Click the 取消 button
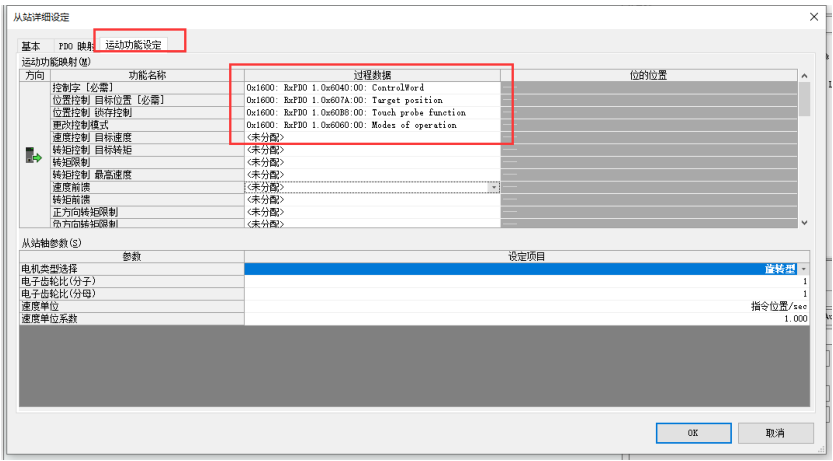This screenshot has height=461, width=833. pyautogui.click(x=774, y=433)
